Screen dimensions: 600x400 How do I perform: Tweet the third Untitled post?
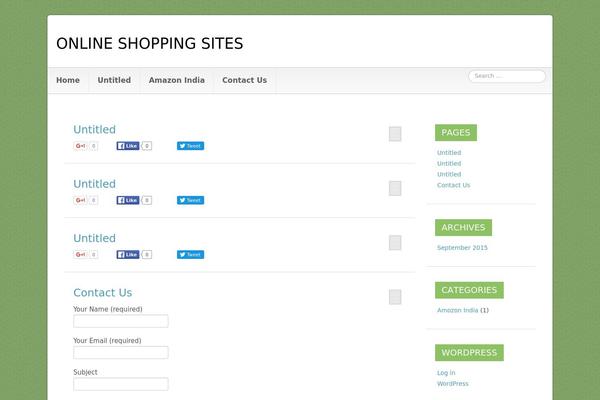[x=190, y=255]
